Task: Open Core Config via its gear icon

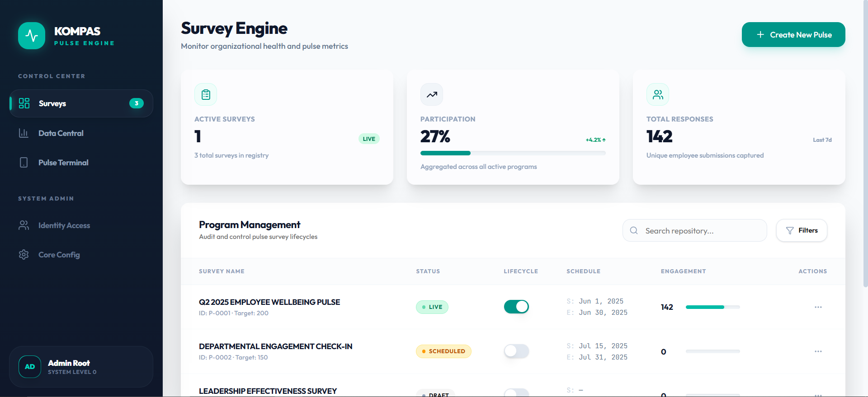Action: [x=24, y=255]
